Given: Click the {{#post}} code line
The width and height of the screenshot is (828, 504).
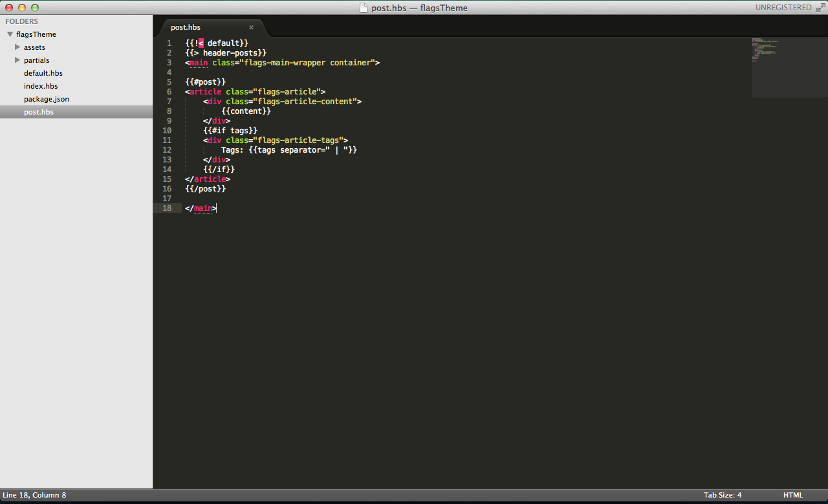Looking at the screenshot, I should pos(205,82).
